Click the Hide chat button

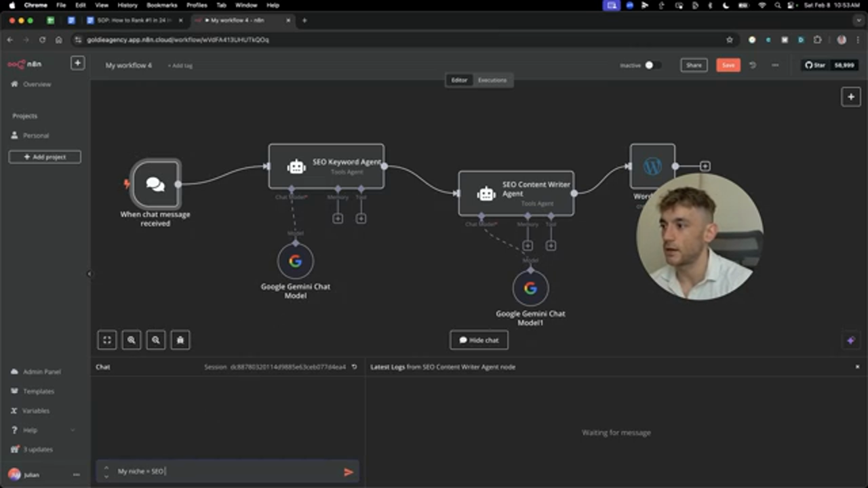click(479, 340)
